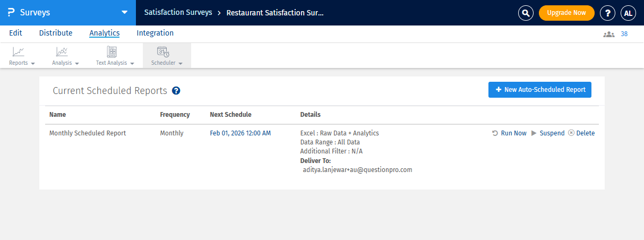Open the AL user avatar menu
Viewport: 644px width, 240px height.
(x=628, y=13)
